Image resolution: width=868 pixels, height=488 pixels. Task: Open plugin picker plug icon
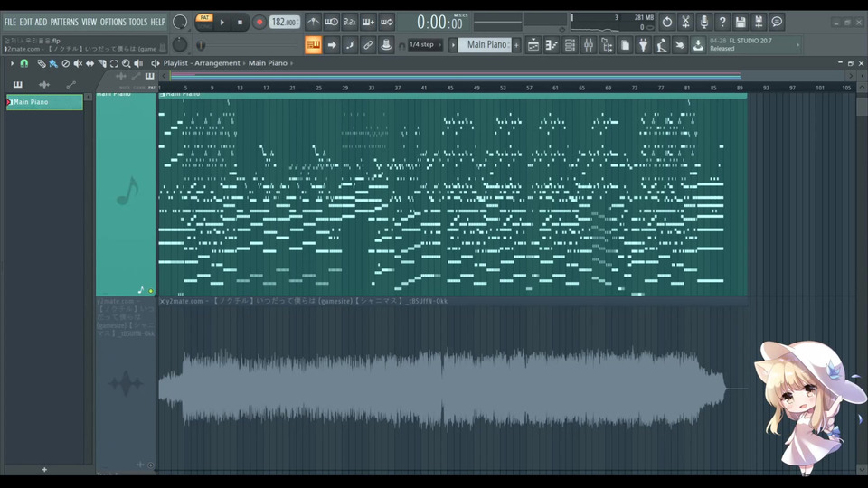coord(643,45)
